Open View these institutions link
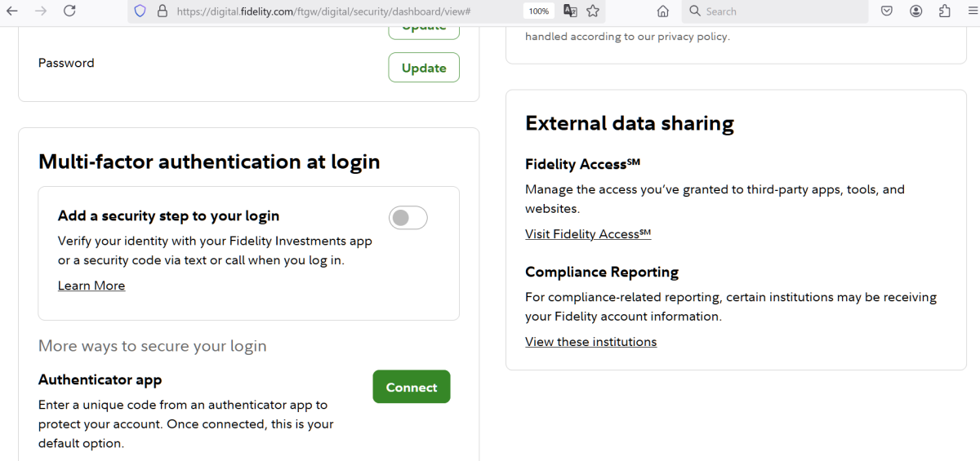 (x=590, y=342)
